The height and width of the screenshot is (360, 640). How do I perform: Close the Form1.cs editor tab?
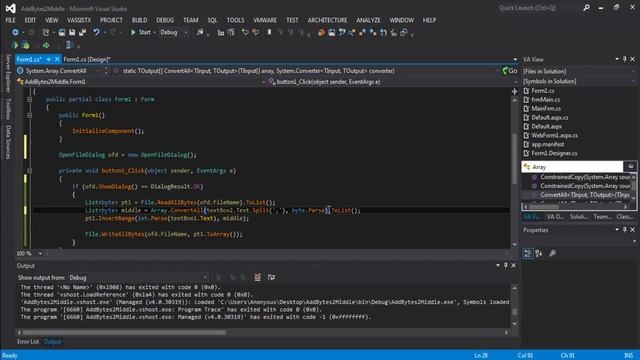tap(57, 59)
